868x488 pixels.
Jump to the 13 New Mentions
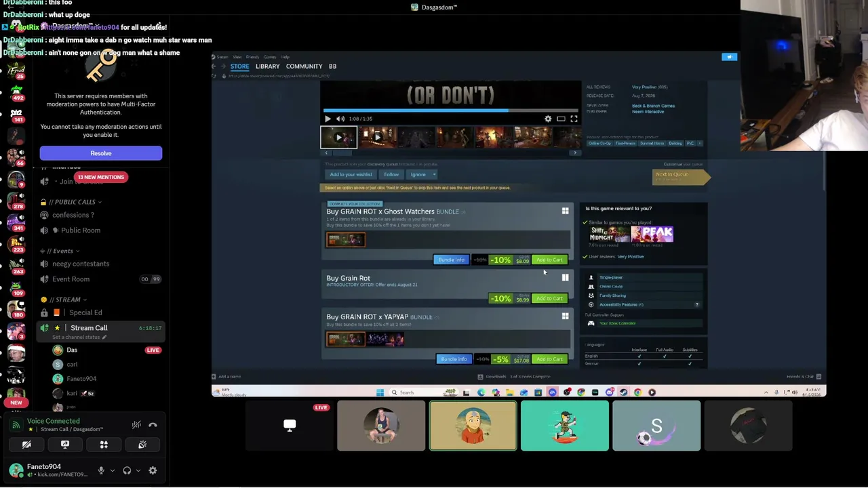point(100,177)
